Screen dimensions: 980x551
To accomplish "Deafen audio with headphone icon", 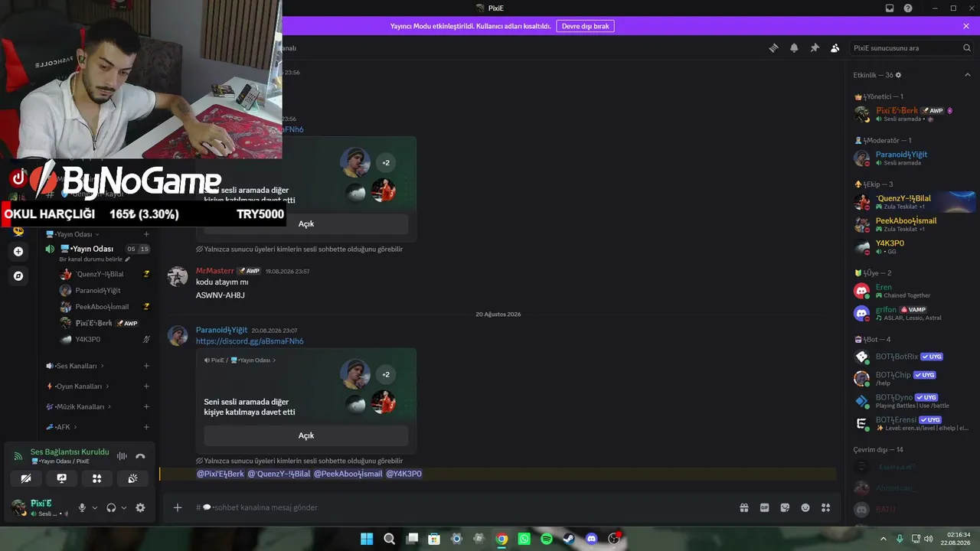I will 111,507.
